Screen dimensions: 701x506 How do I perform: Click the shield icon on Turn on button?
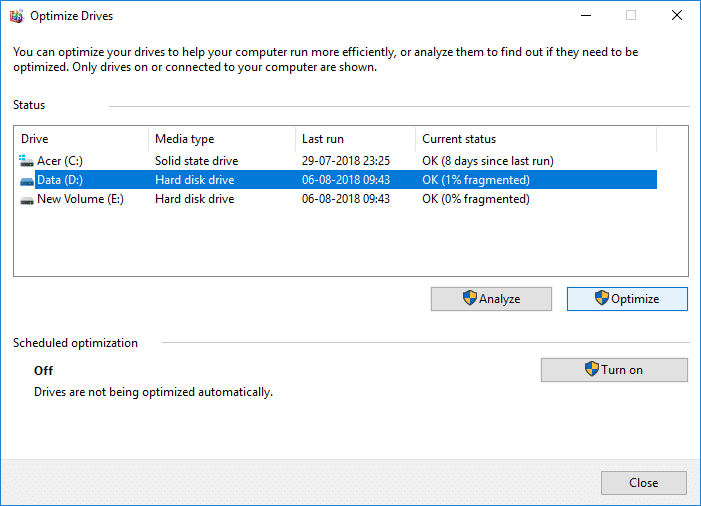coord(592,369)
